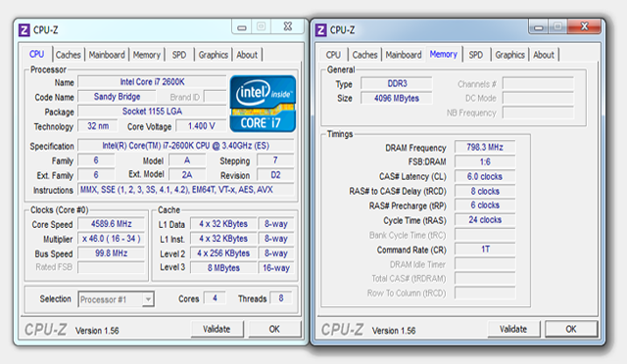Image resolution: width=627 pixels, height=364 pixels.
Task: Click the CPU-Z logo icon in right window title
Action: point(320,30)
